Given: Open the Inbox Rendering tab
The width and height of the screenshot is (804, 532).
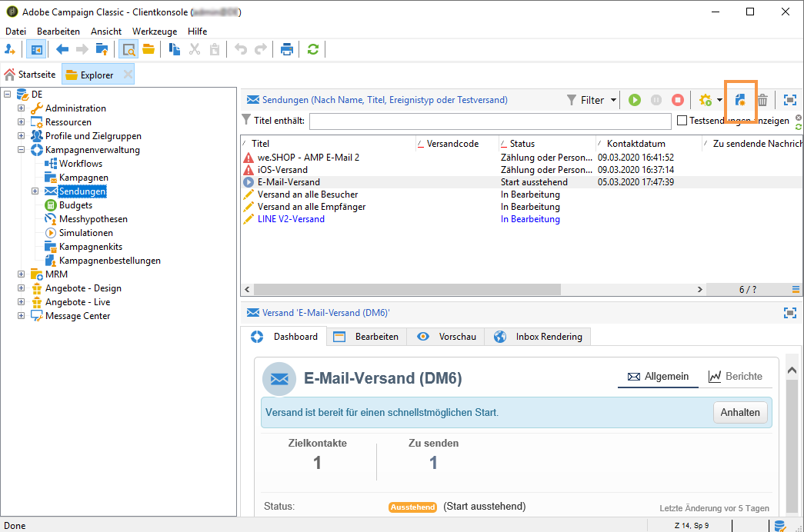Looking at the screenshot, I should [539, 337].
